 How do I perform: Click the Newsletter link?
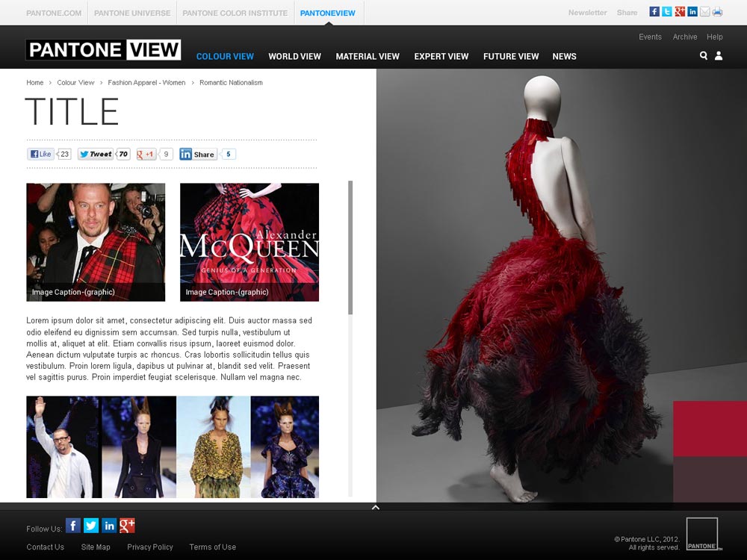click(587, 13)
